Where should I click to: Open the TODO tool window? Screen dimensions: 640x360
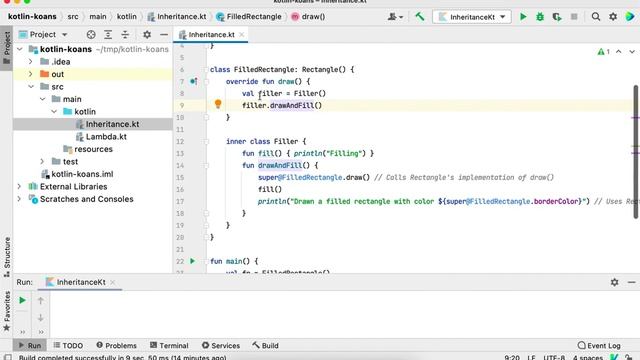point(68,345)
